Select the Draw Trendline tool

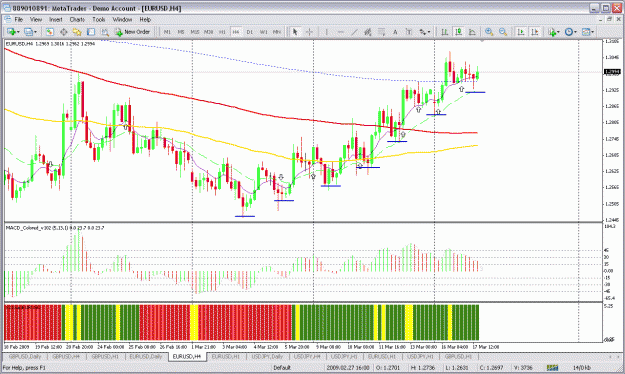point(354,32)
